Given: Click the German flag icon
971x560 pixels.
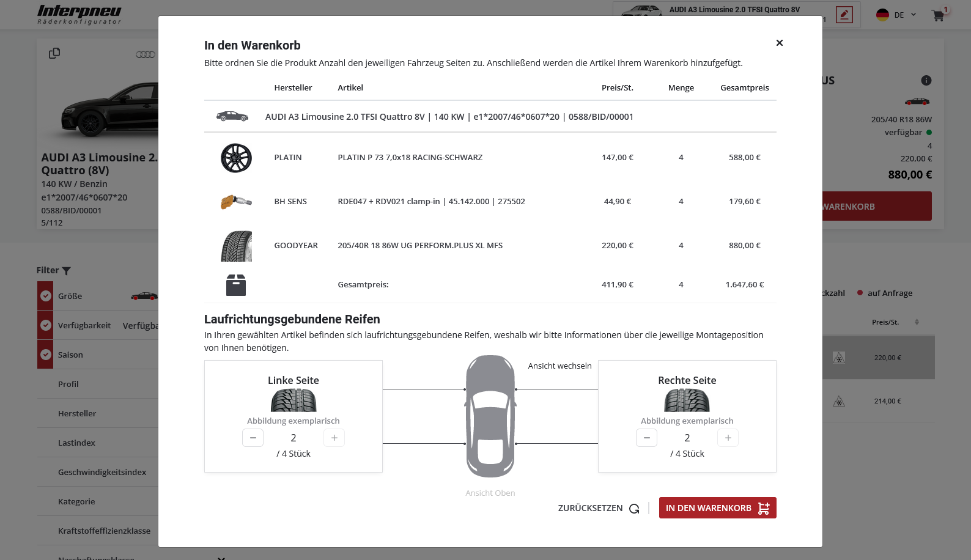Looking at the screenshot, I should pos(882,15).
